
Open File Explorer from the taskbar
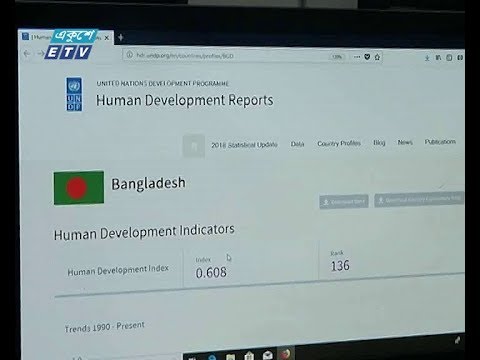tap(230, 357)
